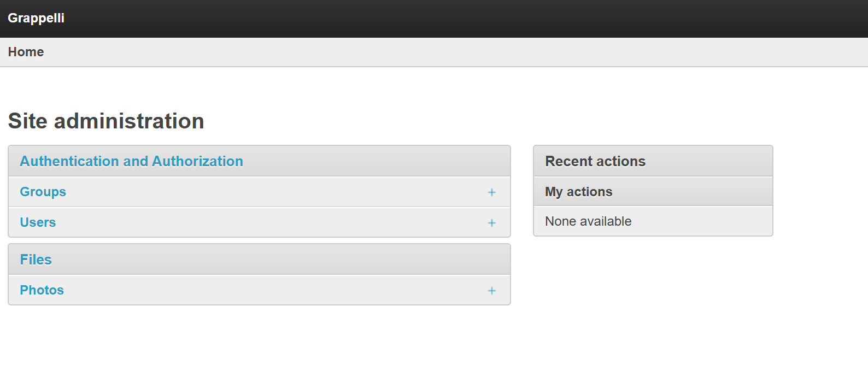
Task: Click the plus icon to add a photo
Action: click(491, 291)
